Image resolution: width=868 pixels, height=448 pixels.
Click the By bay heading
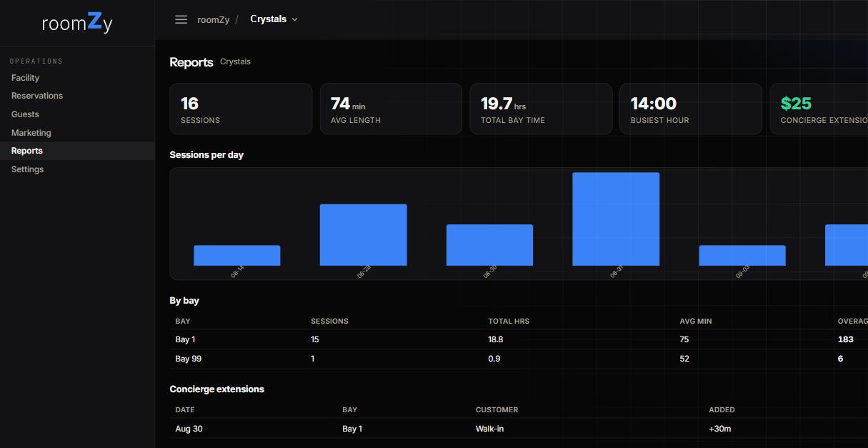[x=184, y=301]
